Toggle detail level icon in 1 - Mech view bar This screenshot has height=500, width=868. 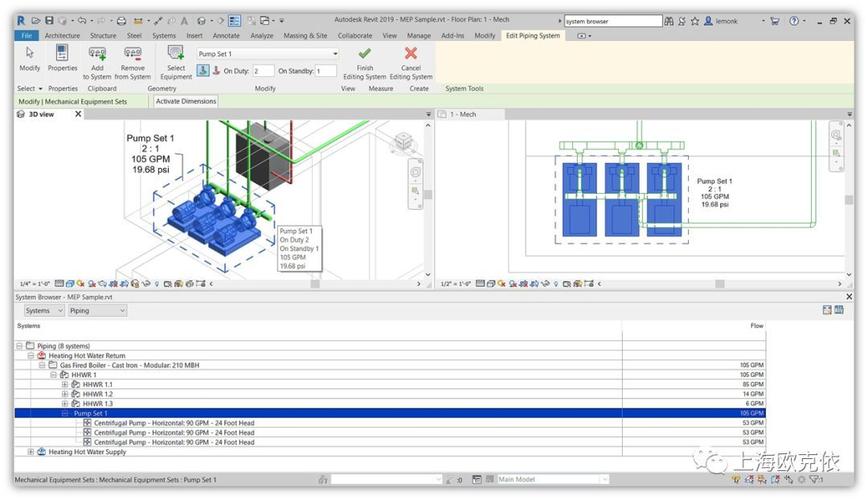480,283
